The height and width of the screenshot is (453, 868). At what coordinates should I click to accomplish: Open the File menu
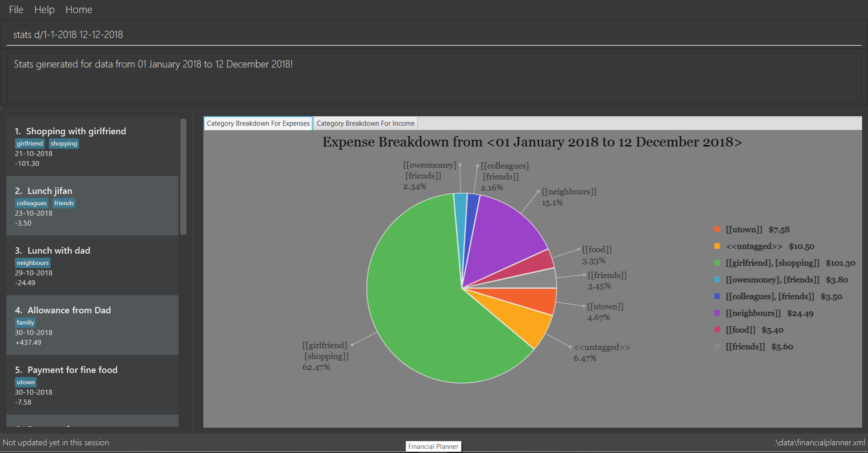(16, 9)
